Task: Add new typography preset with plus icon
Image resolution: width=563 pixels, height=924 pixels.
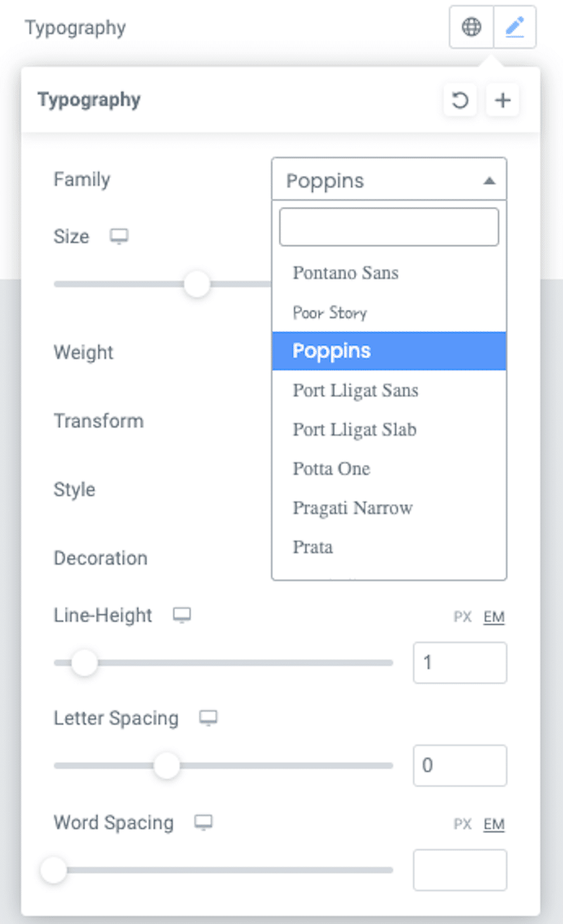Action: coord(502,100)
